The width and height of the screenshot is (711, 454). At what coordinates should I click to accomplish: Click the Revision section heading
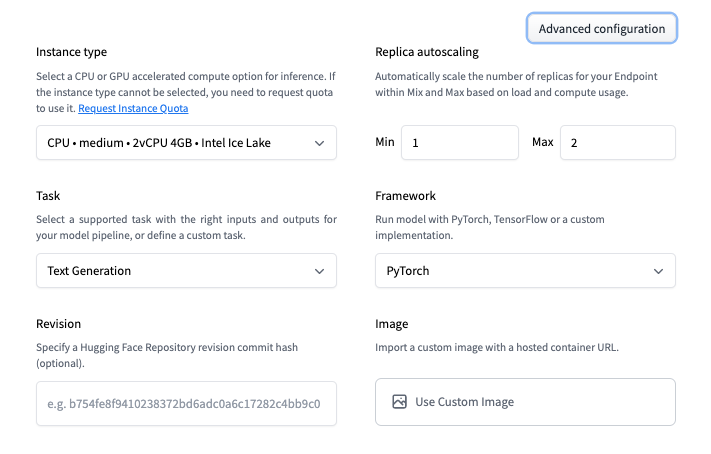58,324
